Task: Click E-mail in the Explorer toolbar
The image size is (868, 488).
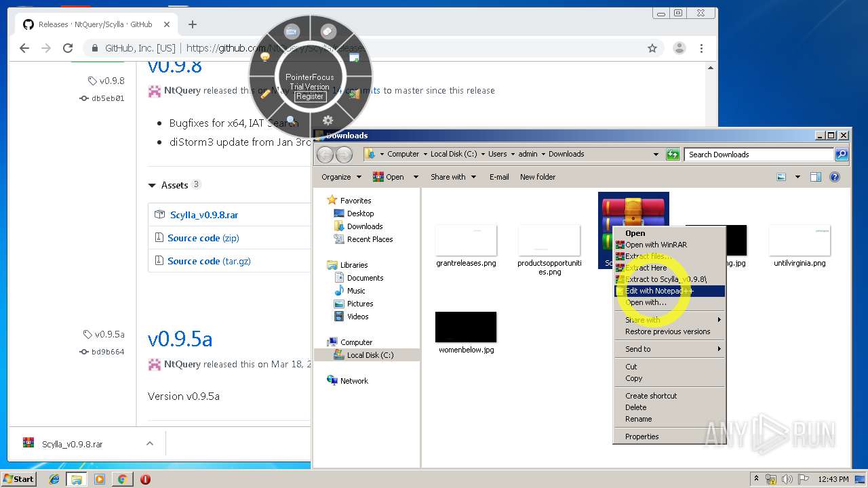Action: tap(499, 177)
